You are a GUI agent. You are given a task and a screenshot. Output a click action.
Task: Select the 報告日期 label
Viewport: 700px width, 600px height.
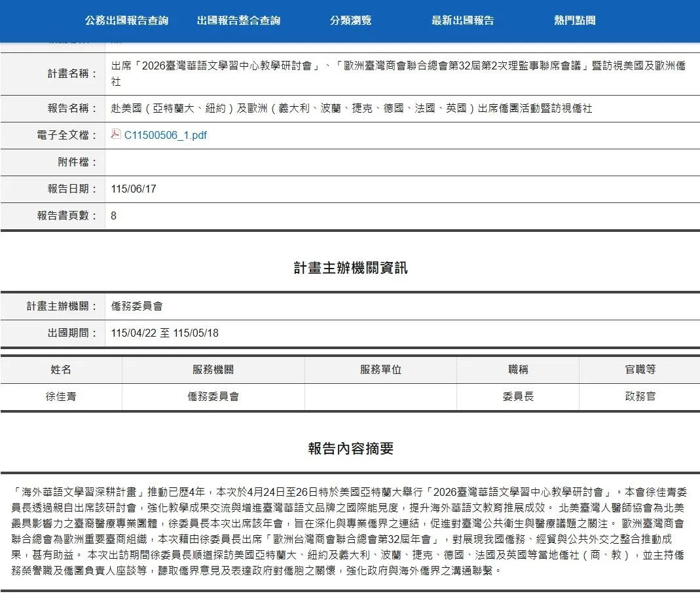tap(72, 189)
